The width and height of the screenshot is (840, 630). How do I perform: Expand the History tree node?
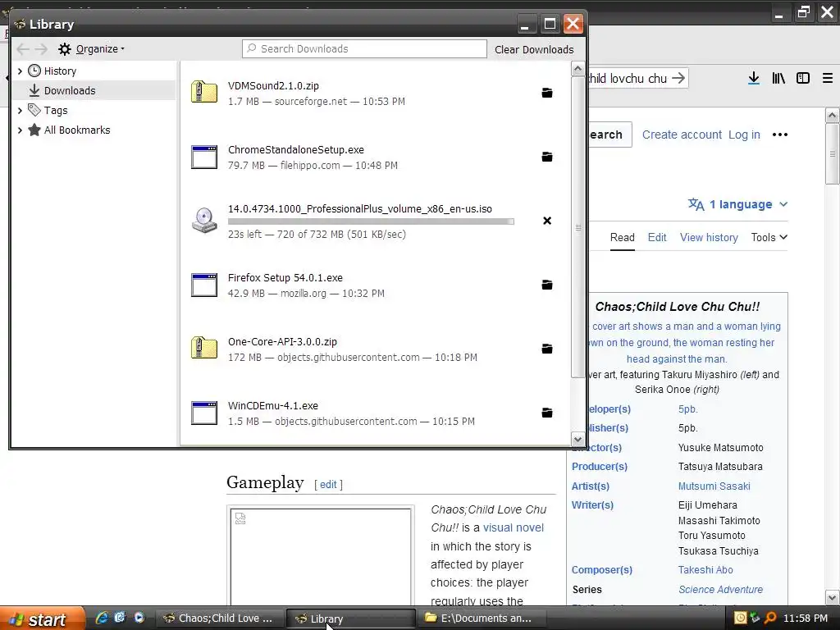pos(20,71)
